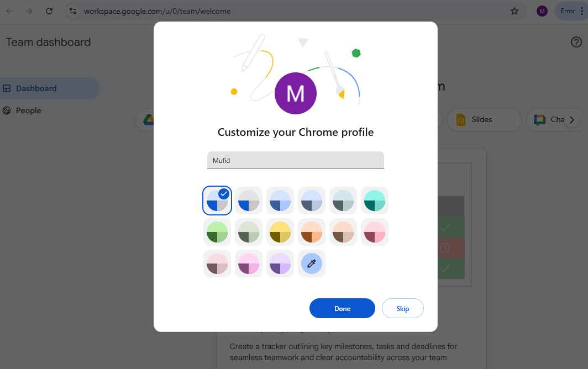This screenshot has height=369, width=588.
Task: Click the site information icon beside URL
Action: click(x=73, y=11)
